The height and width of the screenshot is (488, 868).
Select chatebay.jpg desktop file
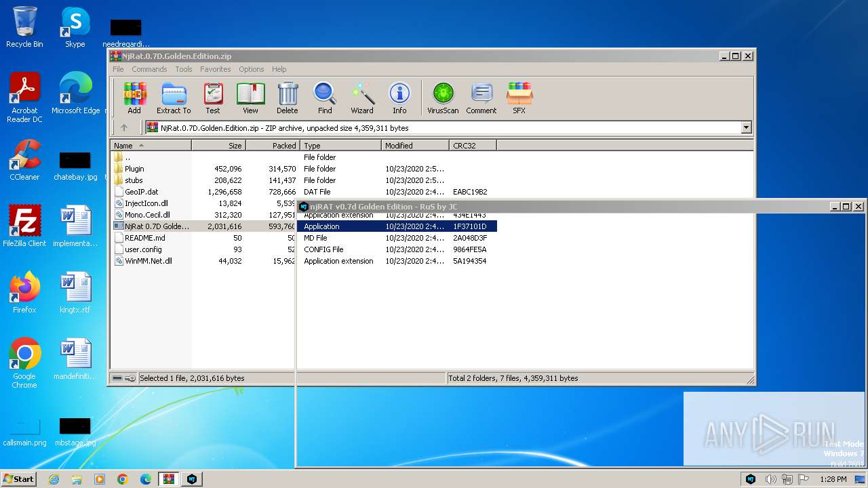75,165
